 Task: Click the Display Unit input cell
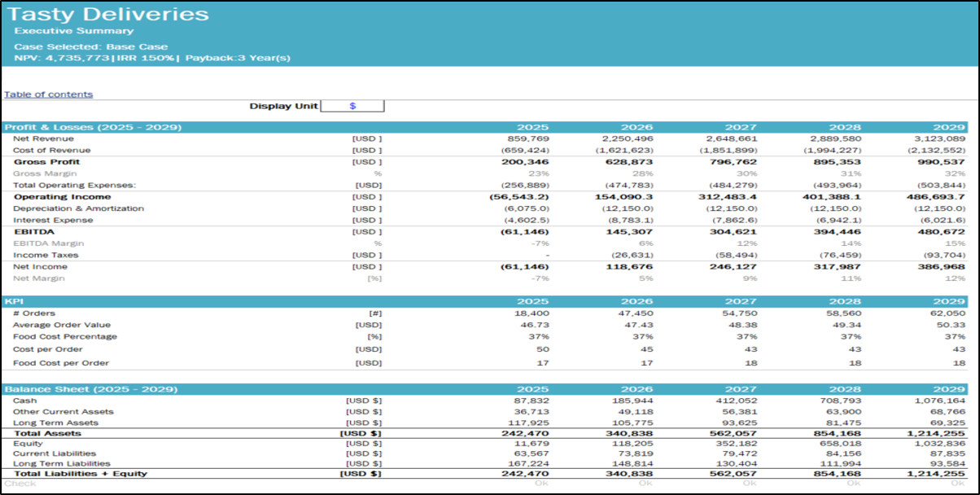tap(352, 107)
